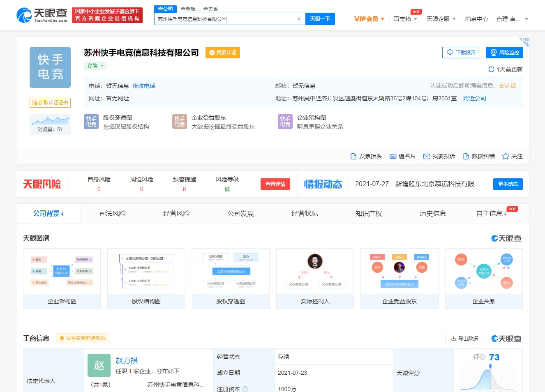This screenshot has height=392, width=545.
Task: Enable 风险监控 risk monitoring
Action: [x=504, y=53]
